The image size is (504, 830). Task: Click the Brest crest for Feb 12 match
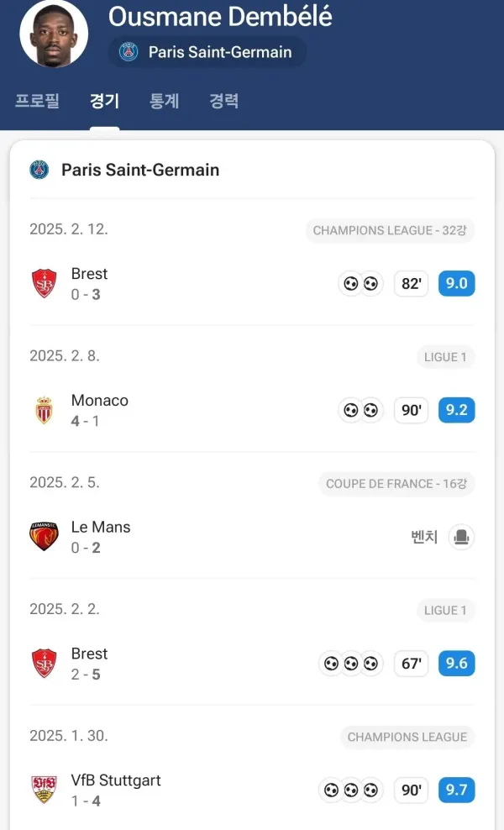tap(44, 284)
